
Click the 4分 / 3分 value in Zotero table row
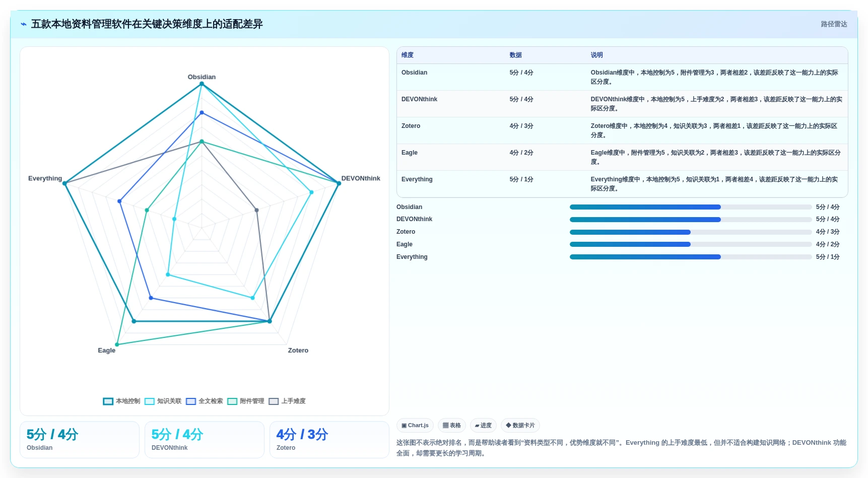pos(521,126)
